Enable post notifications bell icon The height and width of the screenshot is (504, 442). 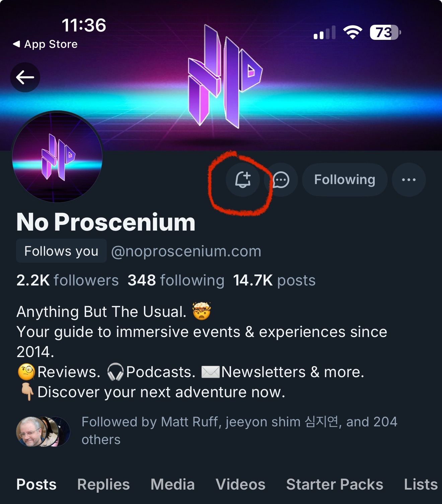[x=243, y=180]
